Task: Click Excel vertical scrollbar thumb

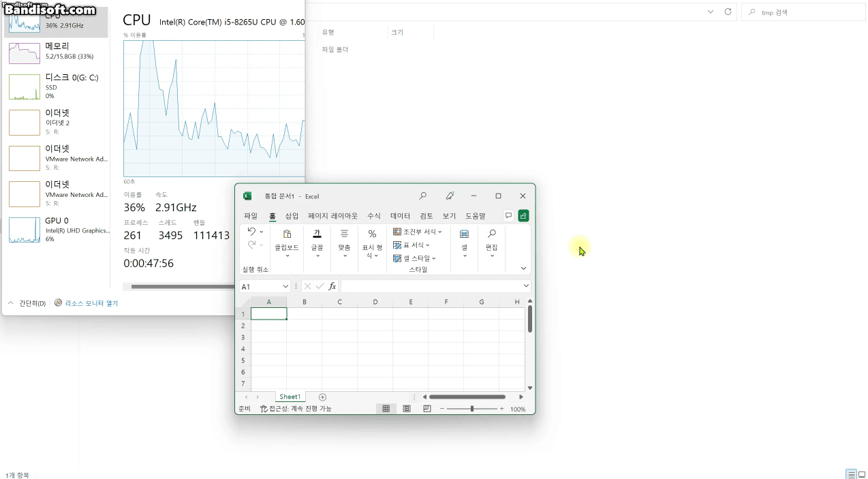Action: pos(529,319)
